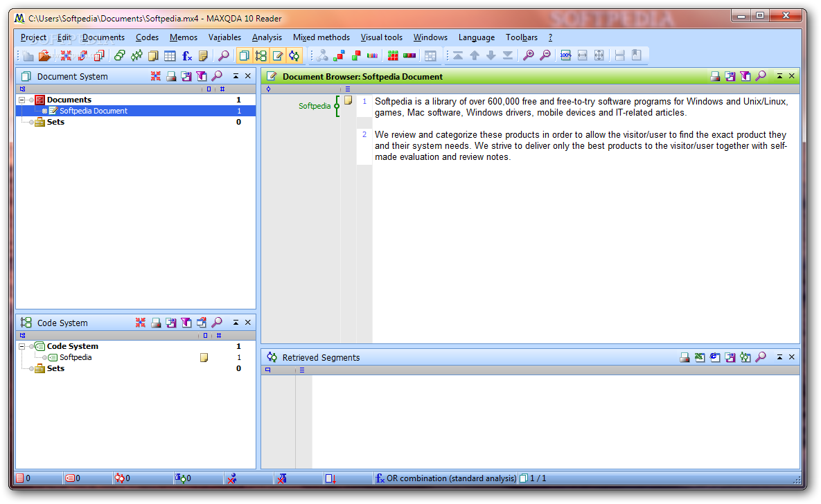Toggle activation circle of Sets in Document System
The width and height of the screenshot is (821, 504).
(x=31, y=122)
